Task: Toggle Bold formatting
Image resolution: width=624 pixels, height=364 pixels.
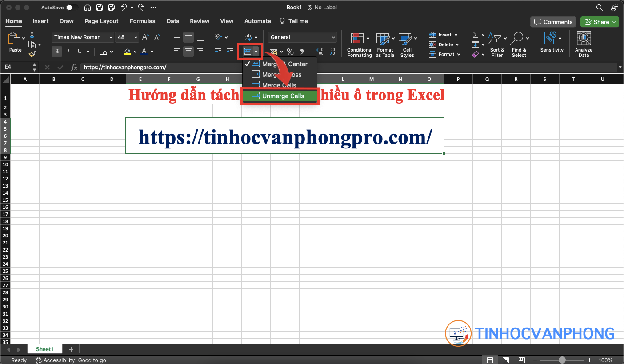Action: pyautogui.click(x=56, y=52)
